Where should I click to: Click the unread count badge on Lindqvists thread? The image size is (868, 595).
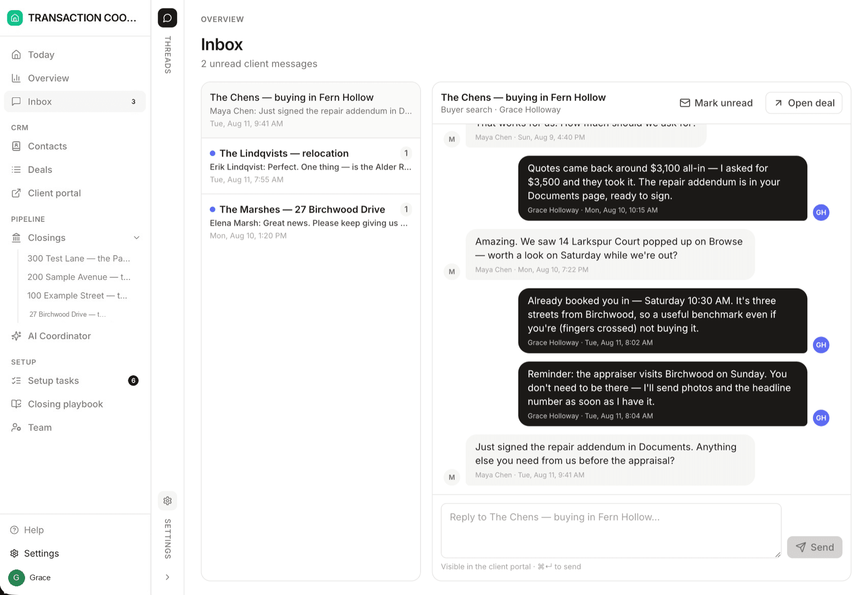406,153
